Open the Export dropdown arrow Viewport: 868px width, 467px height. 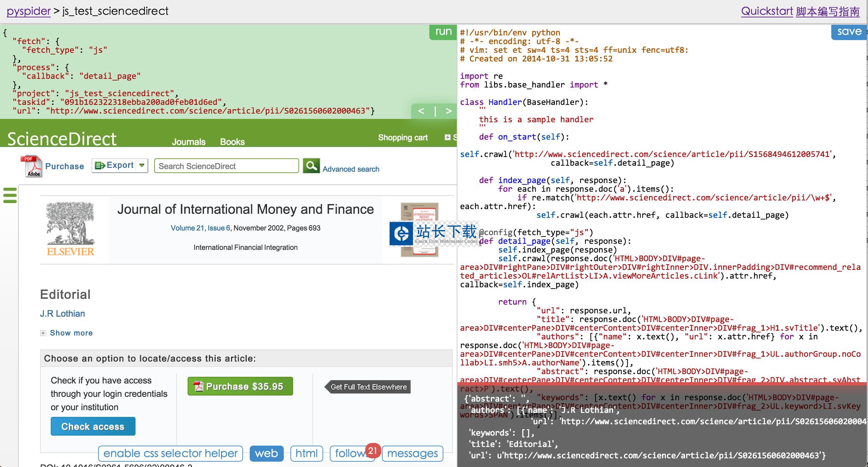[x=142, y=165]
